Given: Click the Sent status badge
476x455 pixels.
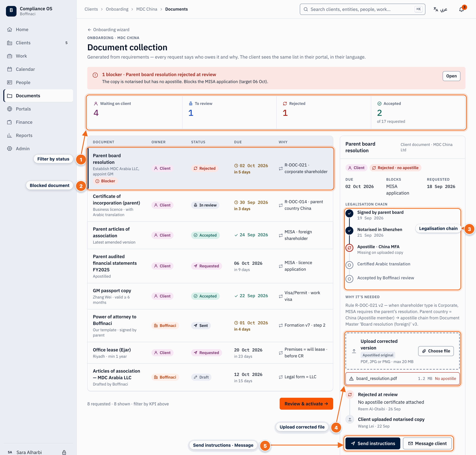Looking at the screenshot, I should (201, 326).
